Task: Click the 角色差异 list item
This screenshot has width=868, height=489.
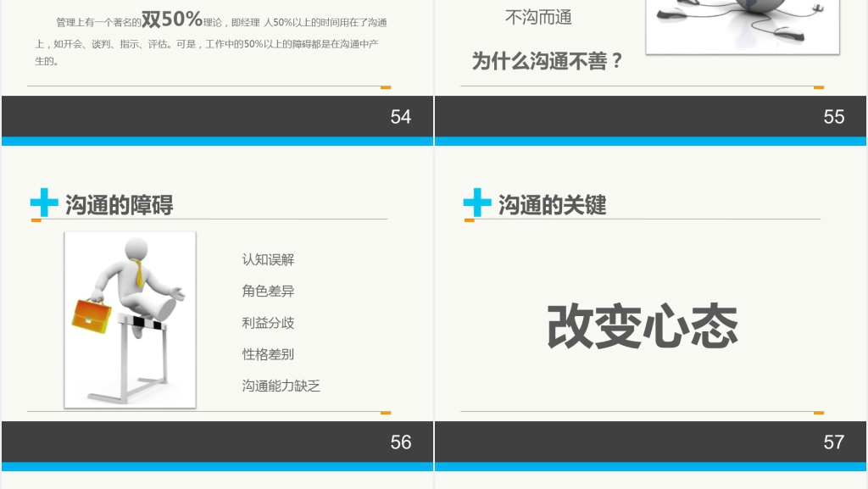Action: click(268, 292)
